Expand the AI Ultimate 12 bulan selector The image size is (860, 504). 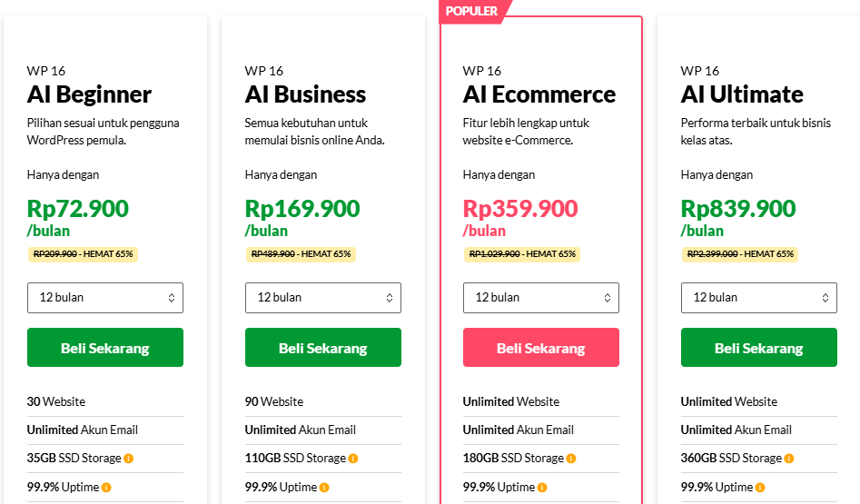tap(759, 298)
